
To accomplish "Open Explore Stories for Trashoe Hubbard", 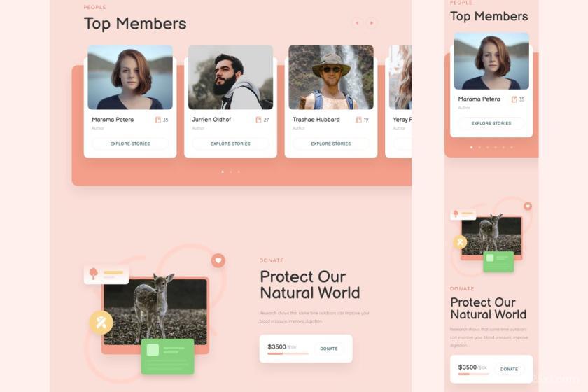I will (x=331, y=143).
